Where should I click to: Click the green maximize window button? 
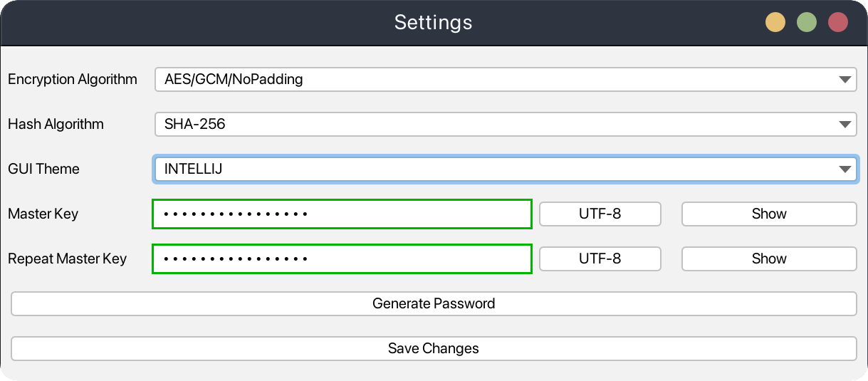point(807,23)
